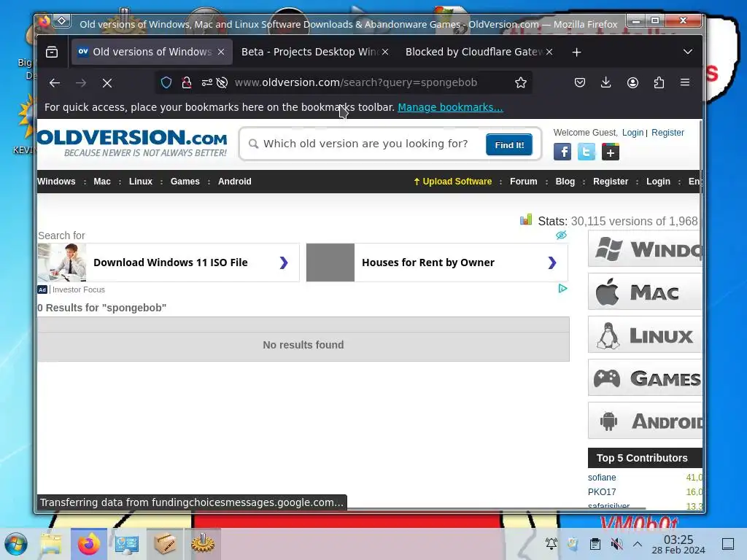
Task: Open file manager from taskbar
Action: click(51, 544)
